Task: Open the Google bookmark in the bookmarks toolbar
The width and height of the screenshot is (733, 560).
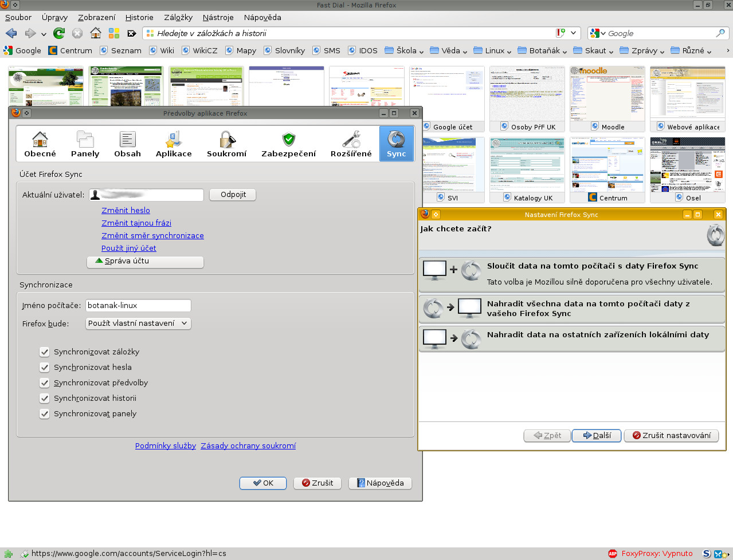Action: [x=22, y=50]
